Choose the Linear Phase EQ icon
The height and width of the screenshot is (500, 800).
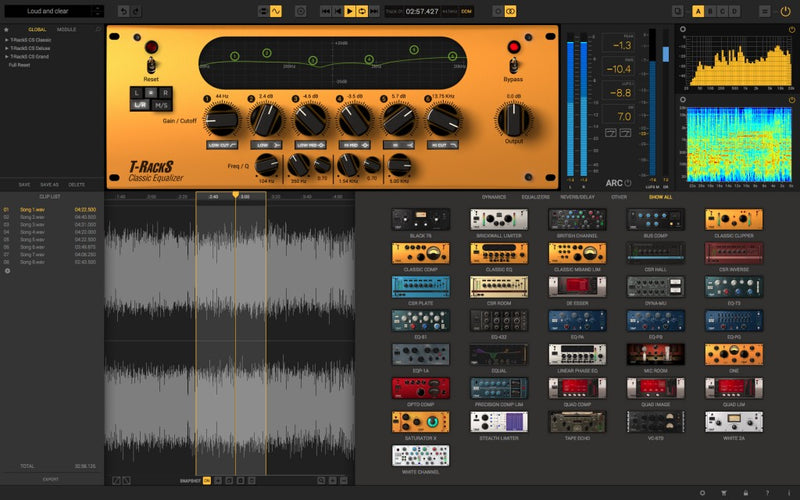pos(577,354)
